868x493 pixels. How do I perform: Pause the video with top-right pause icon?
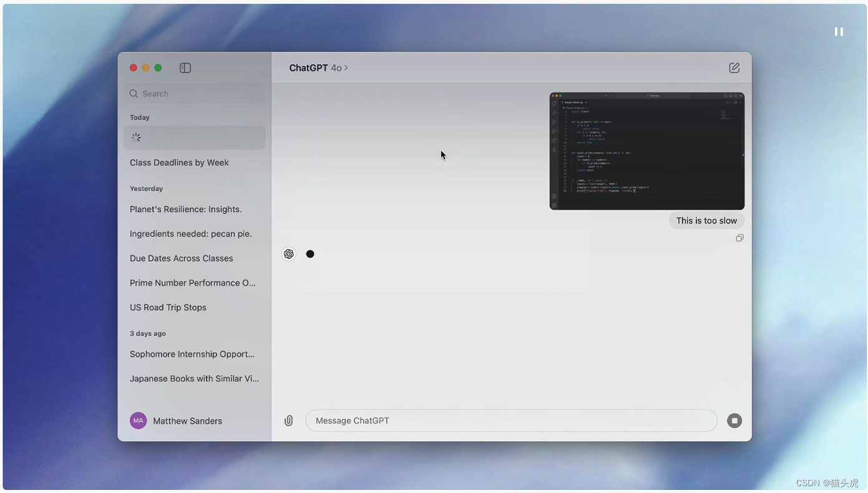[x=839, y=32]
